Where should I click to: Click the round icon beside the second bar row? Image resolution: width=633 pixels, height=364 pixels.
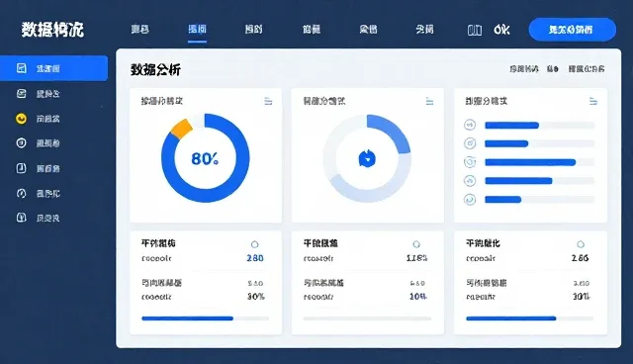click(470, 143)
